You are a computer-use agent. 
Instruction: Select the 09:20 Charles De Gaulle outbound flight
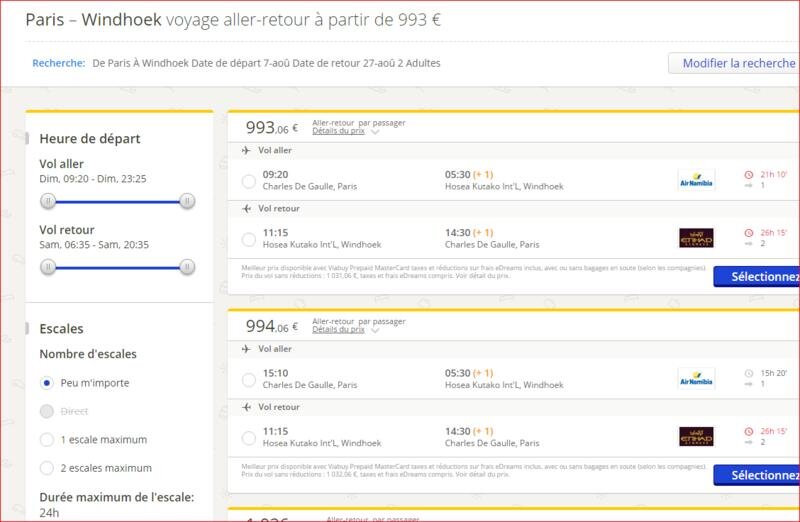[x=249, y=181]
